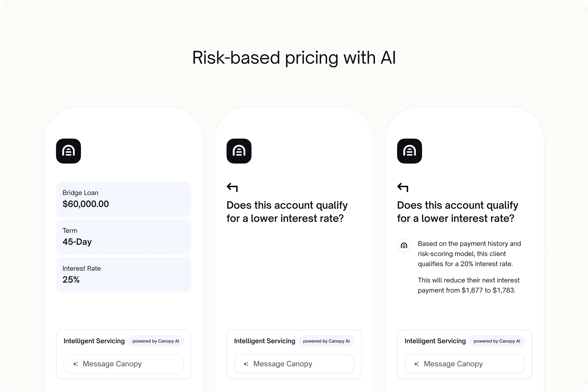Click the back arrow in the third panel
The height and width of the screenshot is (392, 588).
[403, 187]
